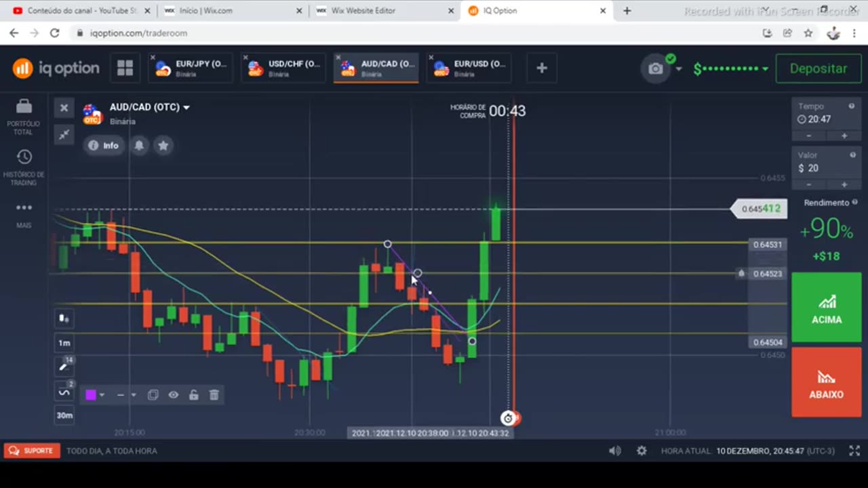868x488 pixels.
Task: Open the multi-chart grid layout icon
Action: (125, 68)
